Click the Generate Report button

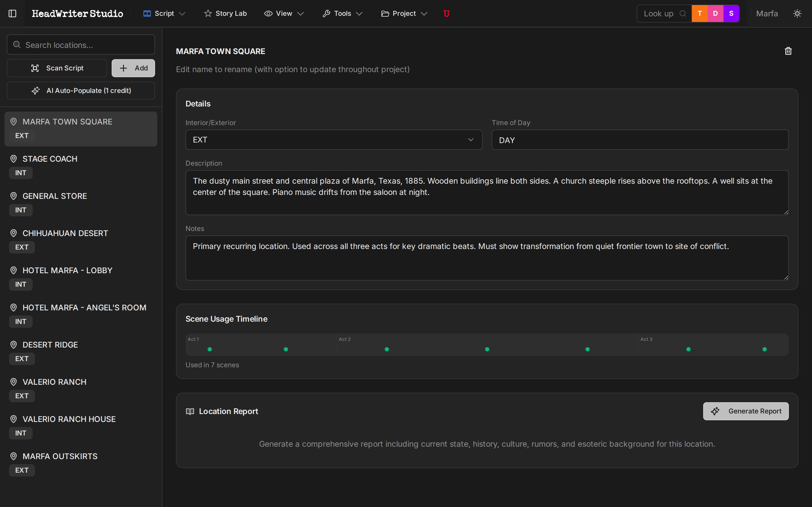coord(745,411)
